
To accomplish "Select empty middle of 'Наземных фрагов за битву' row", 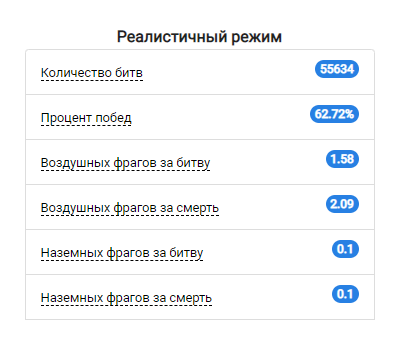I will pos(267,252).
